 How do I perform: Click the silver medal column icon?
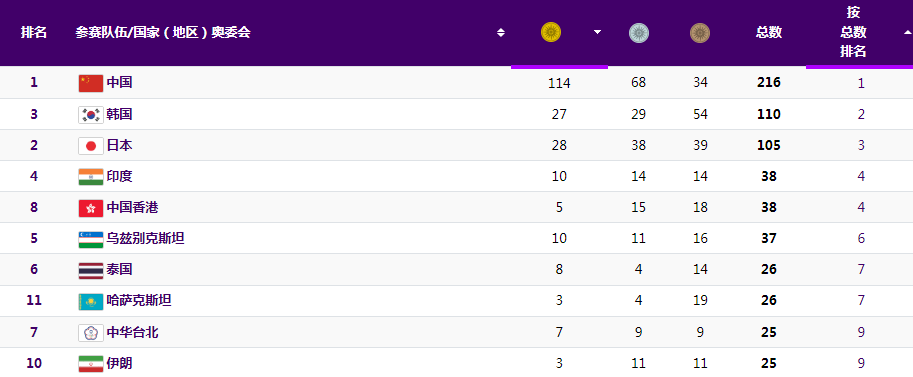pyautogui.click(x=639, y=33)
